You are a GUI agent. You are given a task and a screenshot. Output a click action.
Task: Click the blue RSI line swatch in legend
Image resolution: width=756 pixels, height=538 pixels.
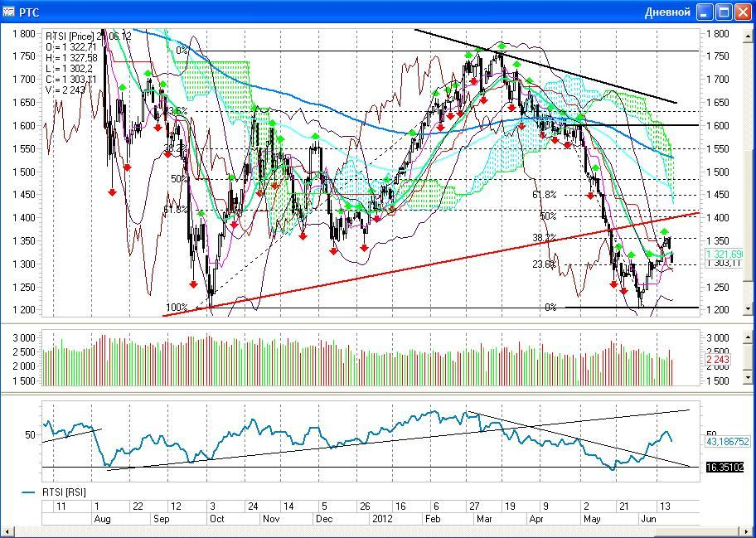[29, 492]
